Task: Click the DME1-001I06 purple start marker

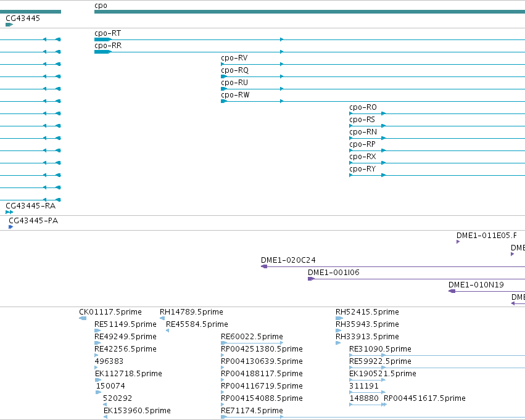Action: point(311,279)
